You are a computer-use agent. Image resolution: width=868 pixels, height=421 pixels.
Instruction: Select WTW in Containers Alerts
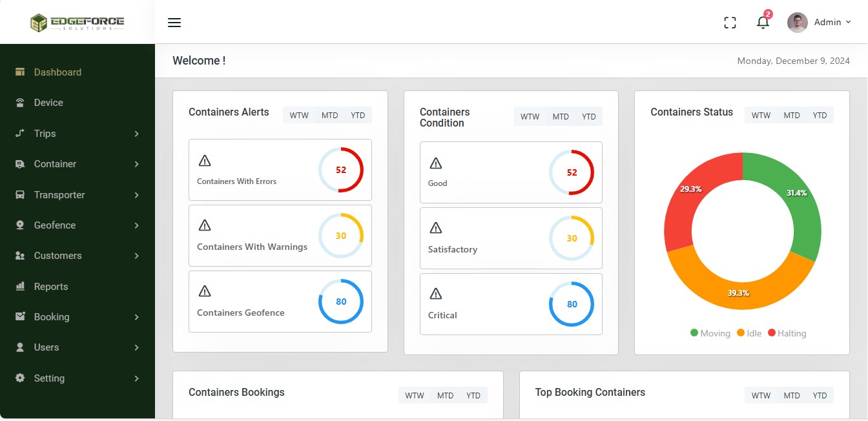(x=299, y=116)
